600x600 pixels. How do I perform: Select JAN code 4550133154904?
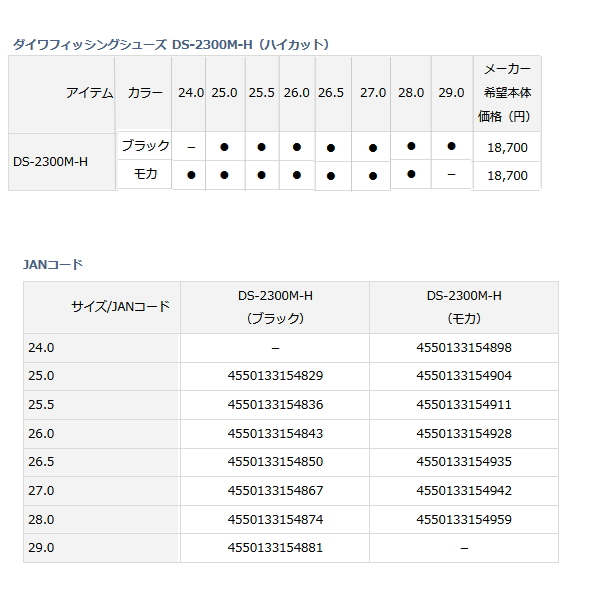(x=464, y=376)
